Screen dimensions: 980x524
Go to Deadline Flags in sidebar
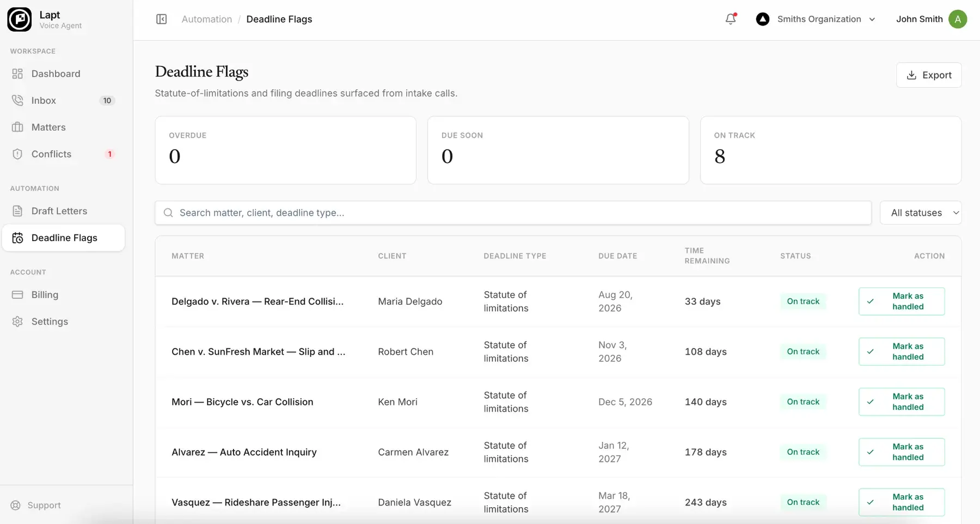64,238
